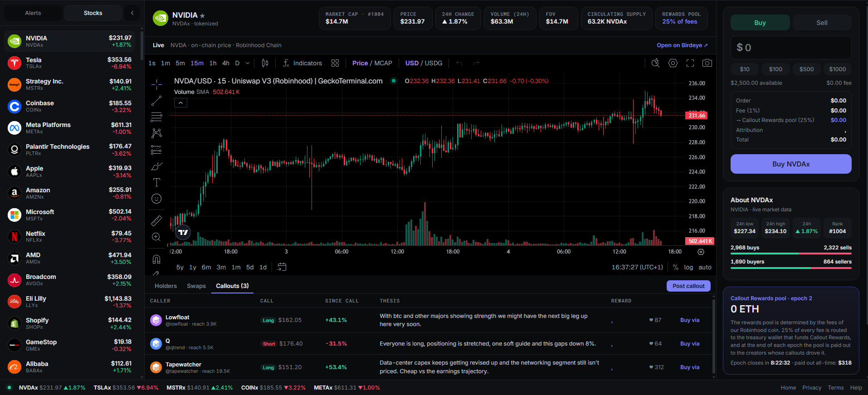Click the Post callout button

coord(688,286)
